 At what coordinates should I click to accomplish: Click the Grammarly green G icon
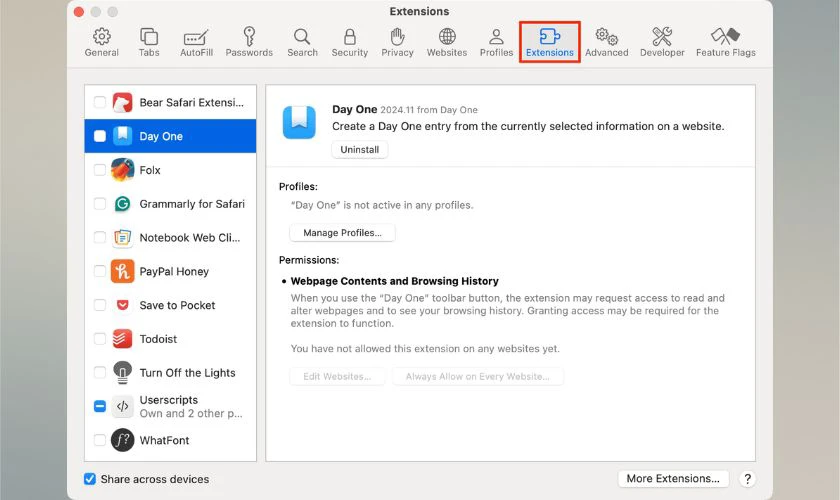(122, 204)
